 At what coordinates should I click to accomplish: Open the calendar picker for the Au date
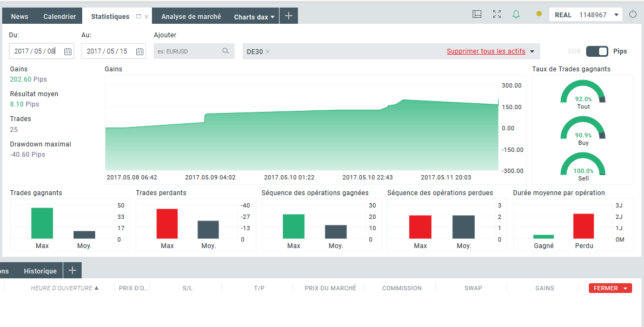click(x=140, y=51)
